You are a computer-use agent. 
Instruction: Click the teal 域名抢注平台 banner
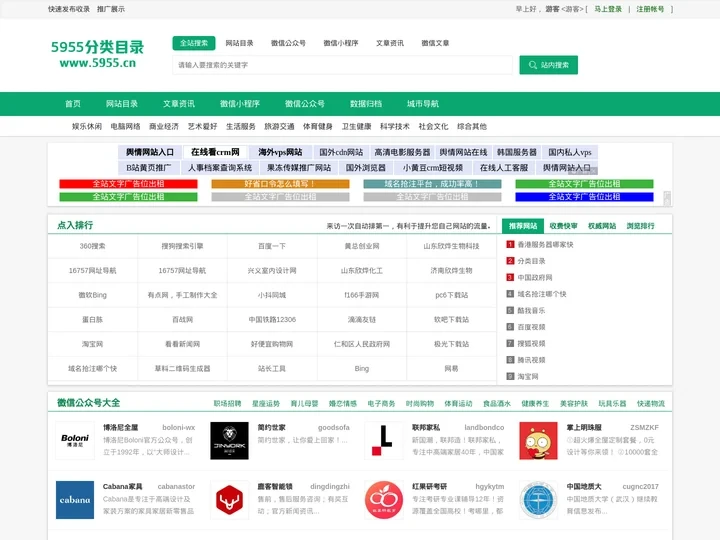point(432,184)
